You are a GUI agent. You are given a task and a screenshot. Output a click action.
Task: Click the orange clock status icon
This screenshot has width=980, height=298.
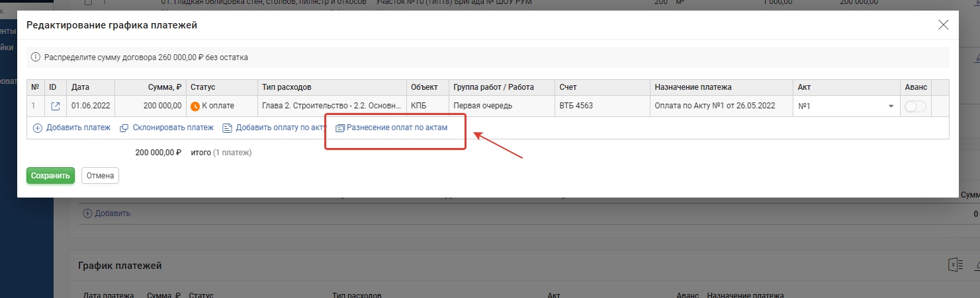(195, 106)
